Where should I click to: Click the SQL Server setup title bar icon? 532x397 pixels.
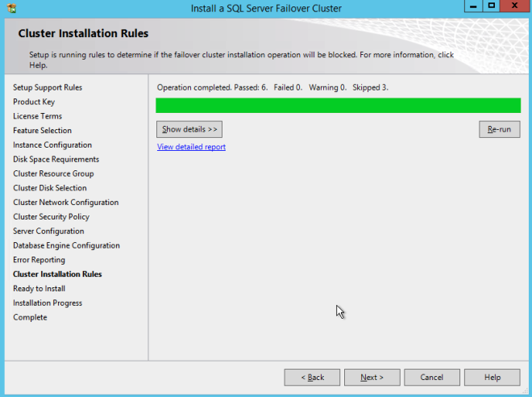coord(11,8)
